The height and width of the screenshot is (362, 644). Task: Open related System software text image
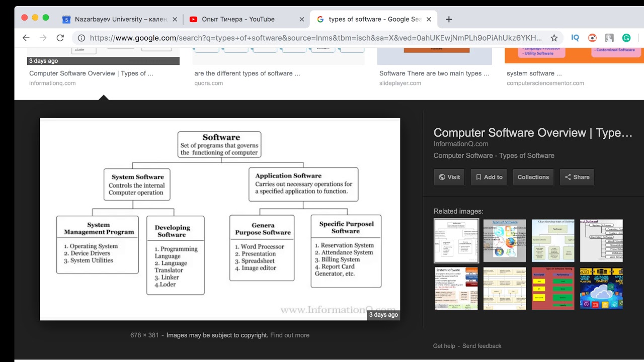(456, 289)
